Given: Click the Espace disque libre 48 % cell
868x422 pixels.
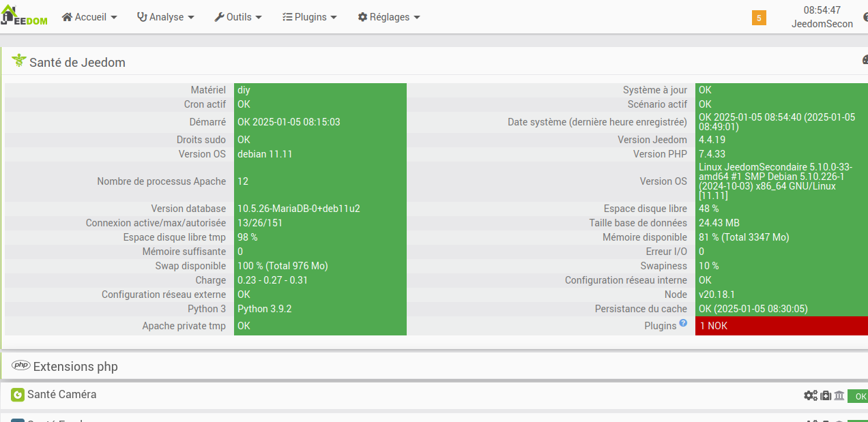Looking at the screenshot, I should point(781,209).
